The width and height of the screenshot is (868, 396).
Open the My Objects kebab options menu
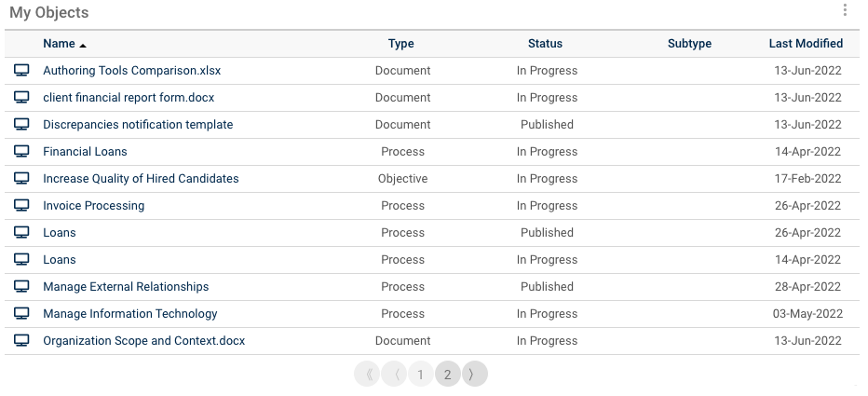pyautogui.click(x=845, y=11)
